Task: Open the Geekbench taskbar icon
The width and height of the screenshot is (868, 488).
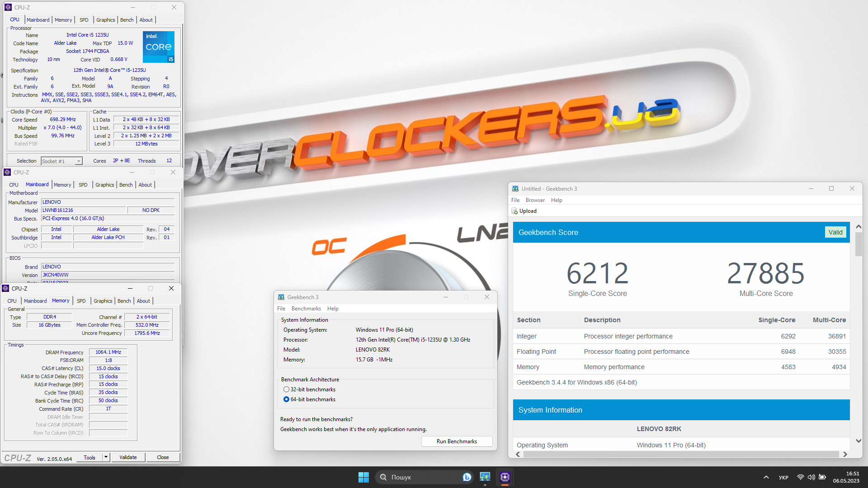Action: pos(485,477)
